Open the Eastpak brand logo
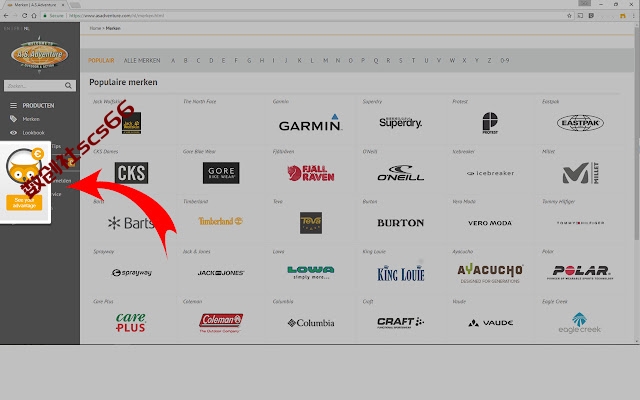The width and height of the screenshot is (640, 400). point(580,123)
